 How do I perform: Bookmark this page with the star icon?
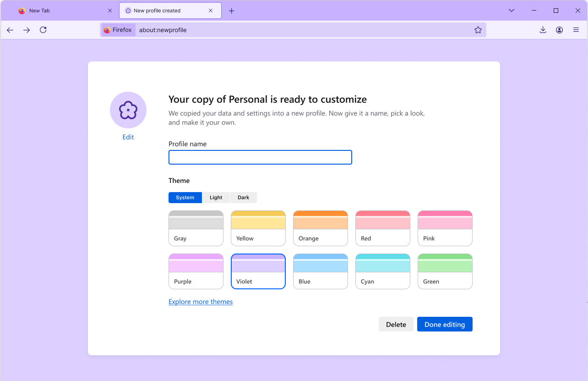[x=478, y=30]
